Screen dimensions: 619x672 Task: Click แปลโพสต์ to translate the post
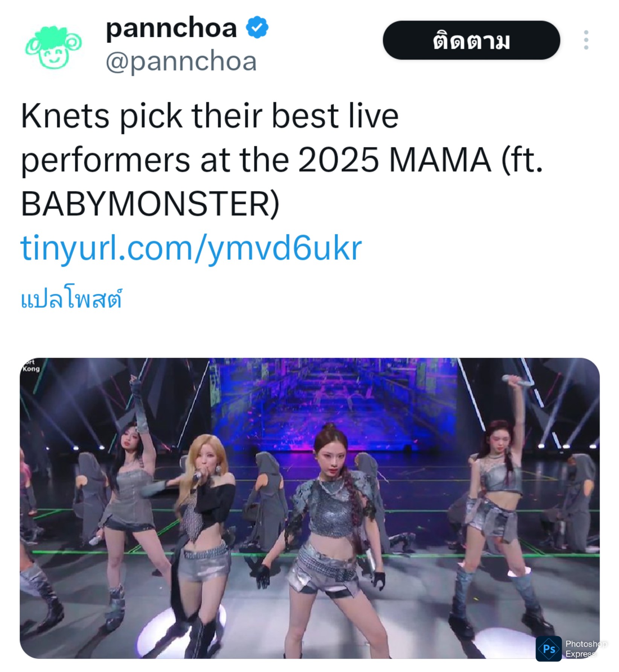click(x=72, y=300)
